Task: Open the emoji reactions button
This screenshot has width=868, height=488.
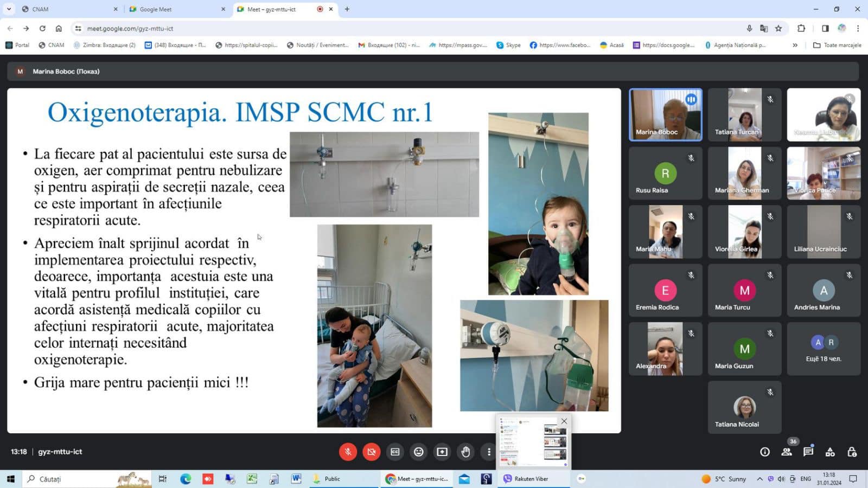Action: pos(419,452)
